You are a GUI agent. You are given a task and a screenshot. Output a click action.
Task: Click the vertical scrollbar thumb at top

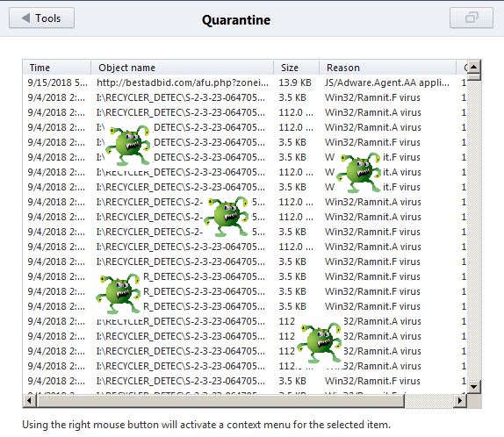[x=474, y=77]
